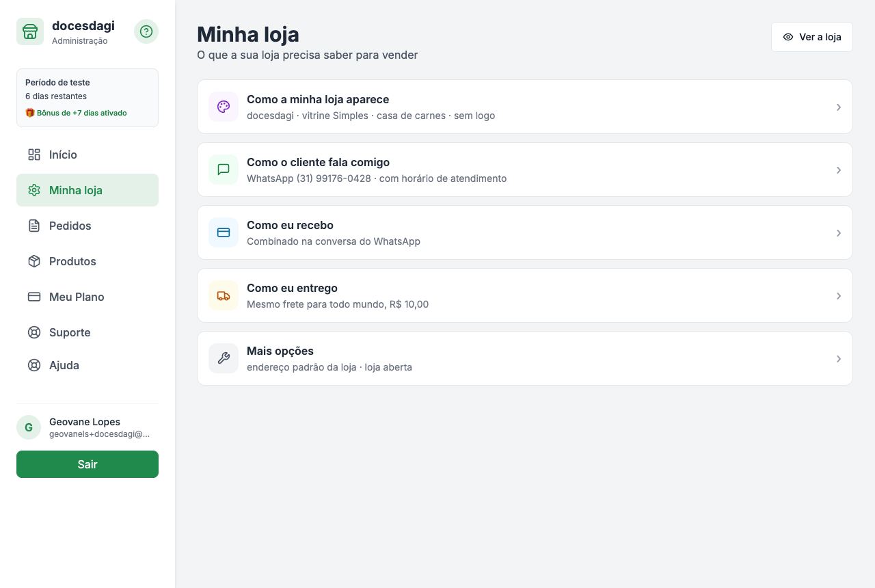875x588 pixels.
Task: Click the green Sair button
Action: point(87,464)
